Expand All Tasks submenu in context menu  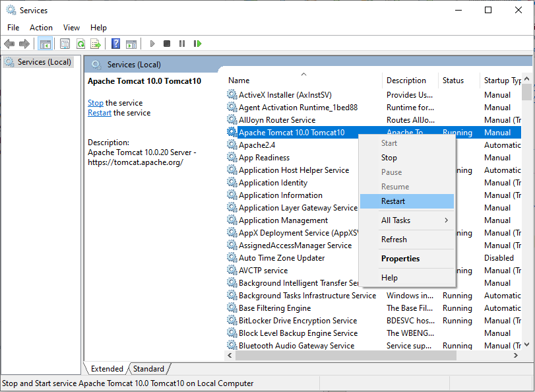(407, 220)
